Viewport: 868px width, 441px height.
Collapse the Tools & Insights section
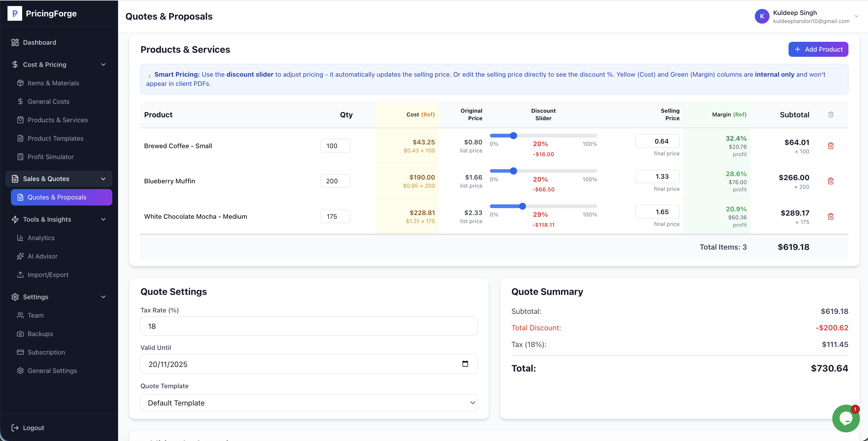coord(103,219)
